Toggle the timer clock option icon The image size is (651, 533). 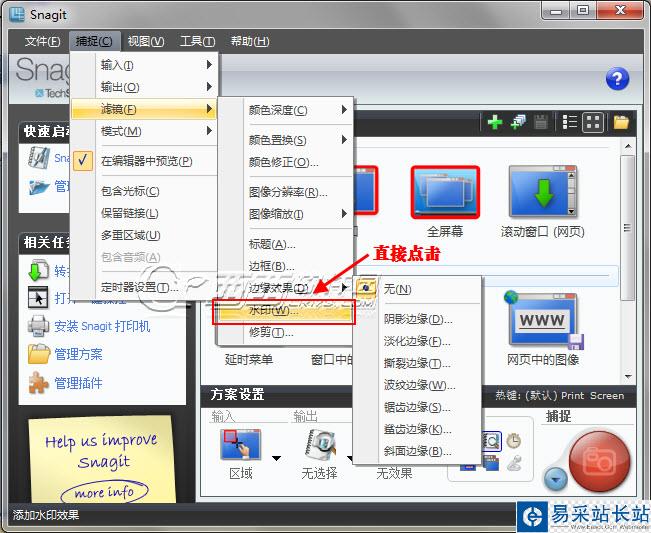pos(513,441)
